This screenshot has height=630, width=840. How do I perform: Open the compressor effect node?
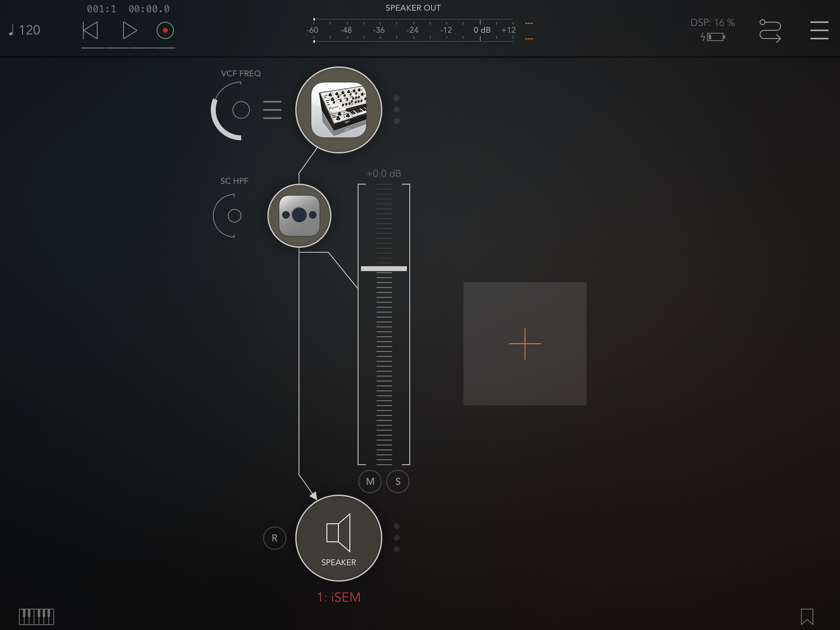coord(299,216)
